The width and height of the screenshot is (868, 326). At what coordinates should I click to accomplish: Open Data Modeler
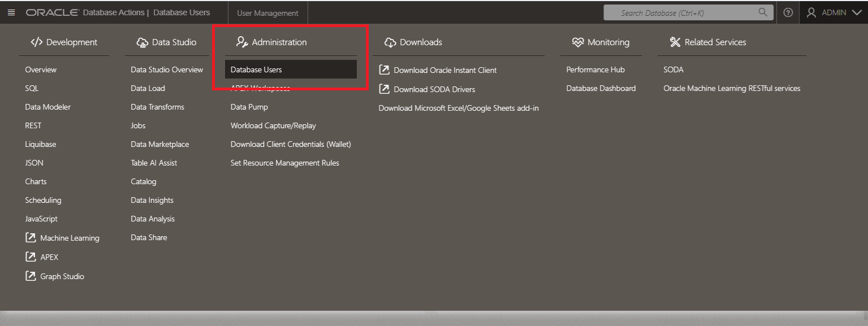pos(48,107)
